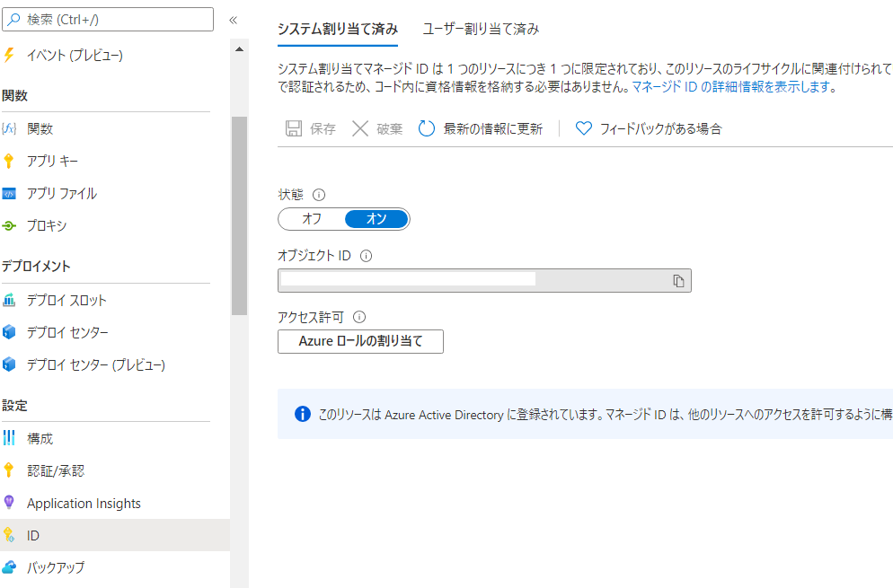Click the lightning bolt icon beside イベント (プレビュー)

tap(9, 56)
